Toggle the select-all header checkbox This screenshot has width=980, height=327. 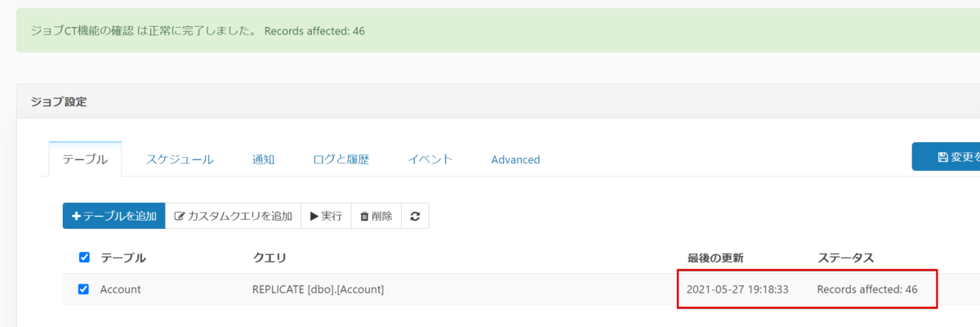coord(84,258)
